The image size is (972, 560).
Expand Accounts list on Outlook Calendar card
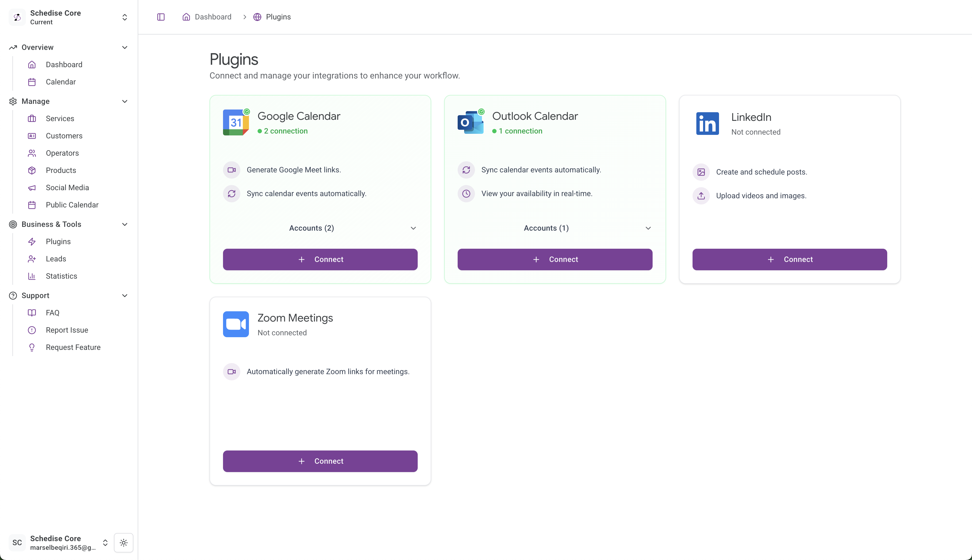[x=648, y=228]
